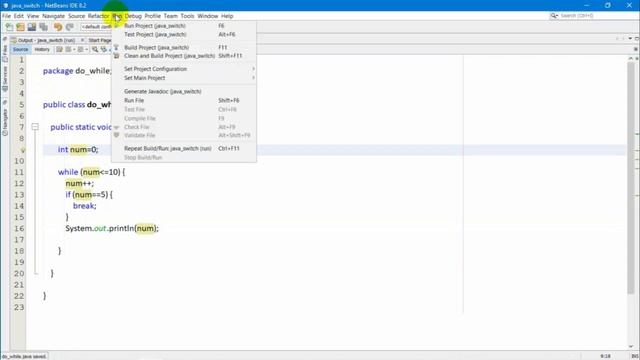This screenshot has height=360, width=640.
Task: Click the Redo toolbar icon
Action: pyautogui.click(x=70, y=27)
